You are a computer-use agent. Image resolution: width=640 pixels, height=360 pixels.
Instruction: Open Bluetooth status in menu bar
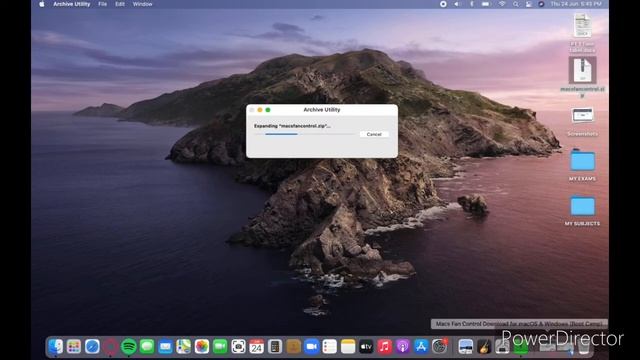pos(471,4)
